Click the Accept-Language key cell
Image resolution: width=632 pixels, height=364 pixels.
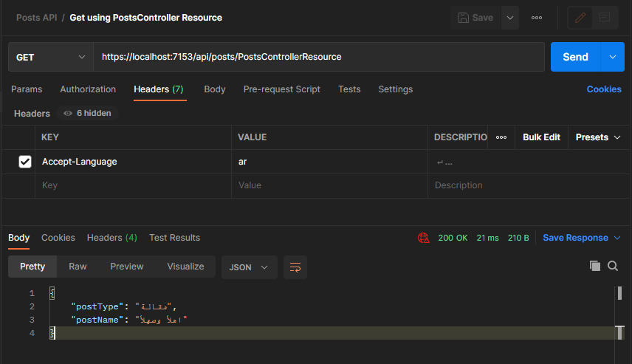[133, 162]
